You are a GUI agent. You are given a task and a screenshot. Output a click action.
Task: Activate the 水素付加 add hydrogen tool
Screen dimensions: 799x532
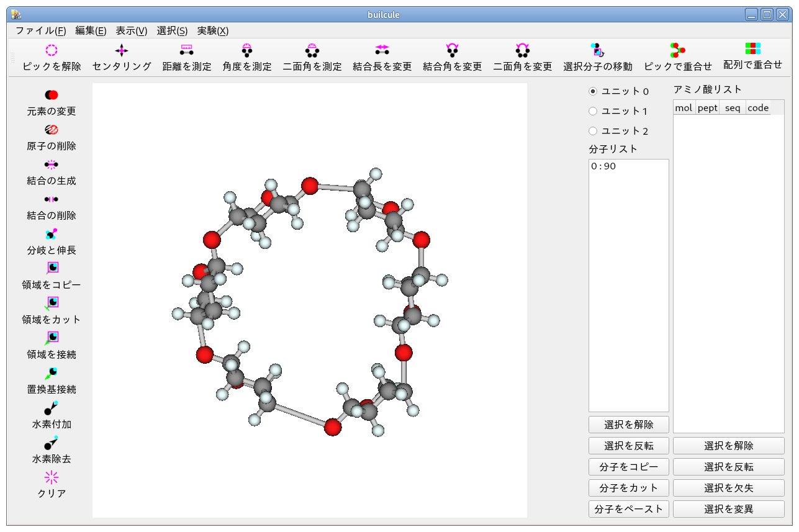[52, 408]
